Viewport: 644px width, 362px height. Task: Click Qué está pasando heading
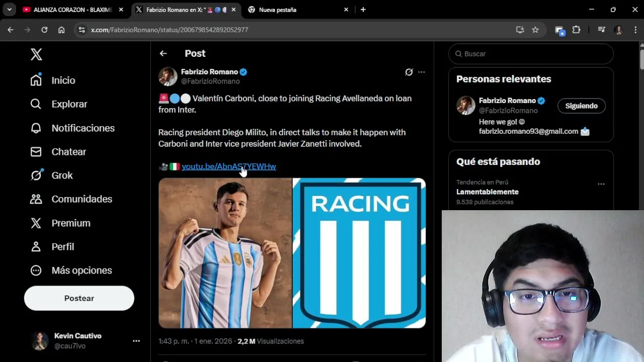(498, 161)
